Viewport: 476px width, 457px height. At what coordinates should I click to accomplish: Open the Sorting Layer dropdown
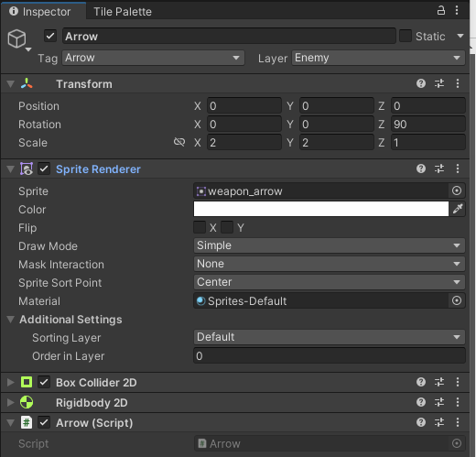[x=330, y=337]
